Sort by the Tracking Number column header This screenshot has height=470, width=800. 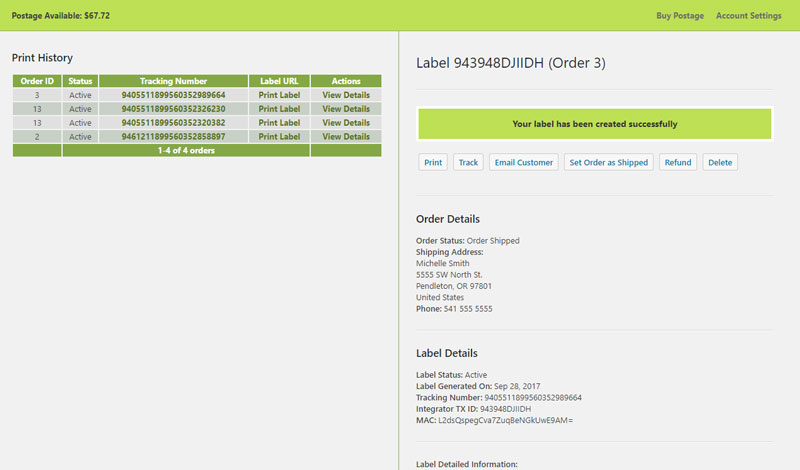pyautogui.click(x=173, y=81)
